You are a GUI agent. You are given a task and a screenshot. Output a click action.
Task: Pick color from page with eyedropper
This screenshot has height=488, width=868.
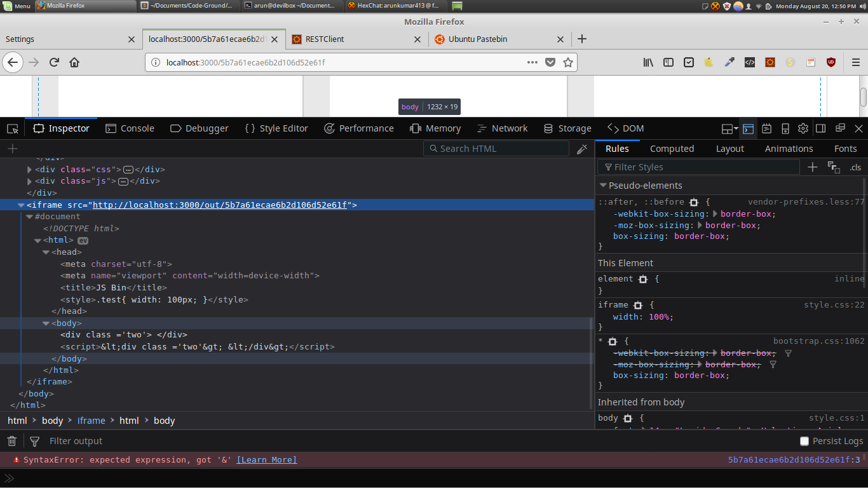click(x=582, y=149)
